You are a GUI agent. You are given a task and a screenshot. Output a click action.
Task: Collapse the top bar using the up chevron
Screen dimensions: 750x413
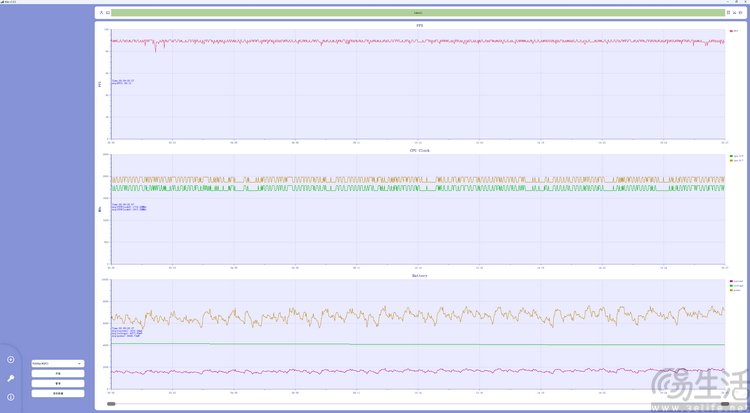100,13
